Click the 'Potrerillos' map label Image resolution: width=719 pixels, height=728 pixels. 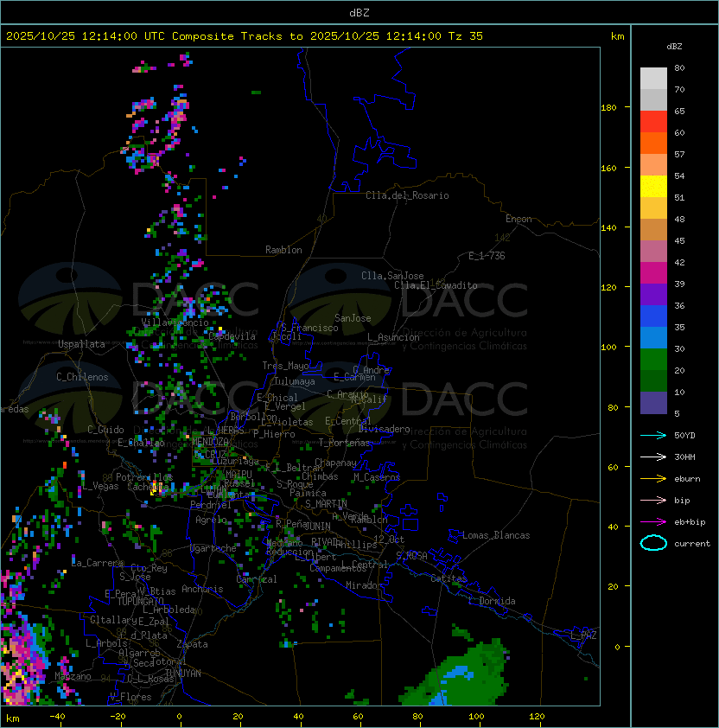[144, 477]
